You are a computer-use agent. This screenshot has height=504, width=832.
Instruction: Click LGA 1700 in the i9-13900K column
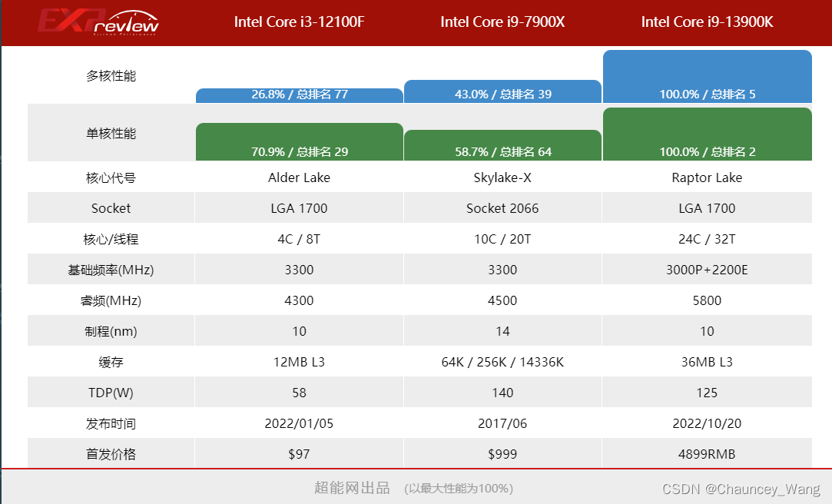click(707, 208)
